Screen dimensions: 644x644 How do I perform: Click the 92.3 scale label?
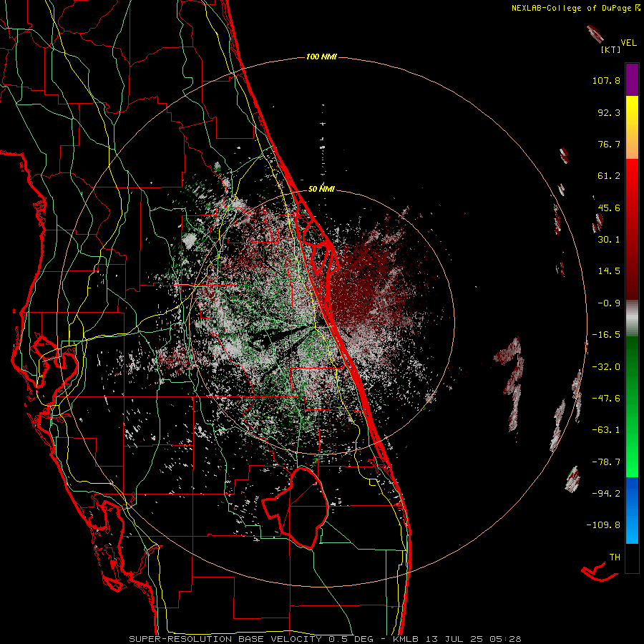tap(609, 112)
